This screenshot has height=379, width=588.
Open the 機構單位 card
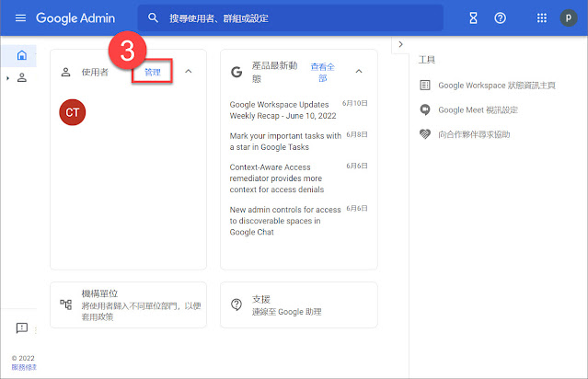[128, 304]
